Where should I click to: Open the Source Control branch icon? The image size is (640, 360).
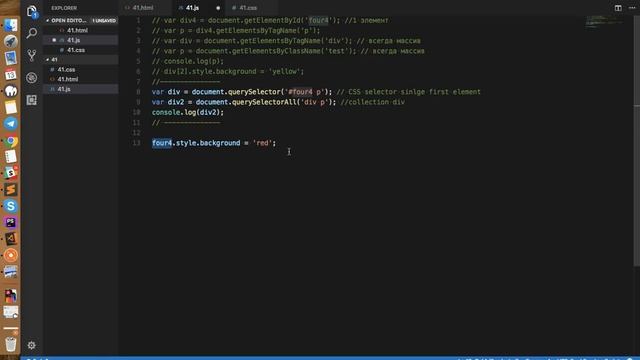(32, 55)
